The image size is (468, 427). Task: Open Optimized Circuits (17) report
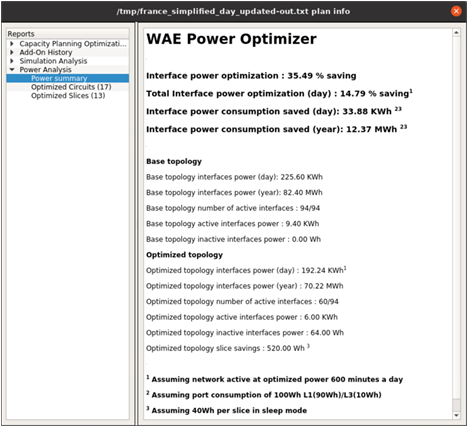point(71,87)
